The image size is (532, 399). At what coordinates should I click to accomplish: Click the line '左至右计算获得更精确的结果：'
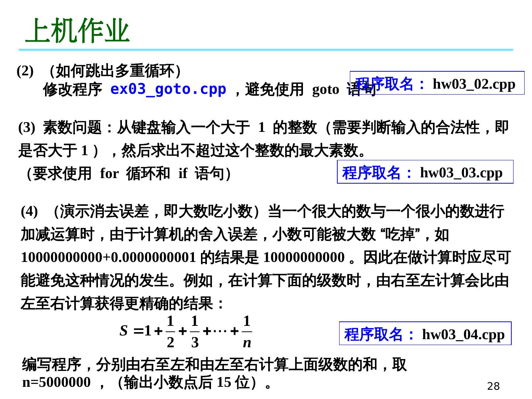coord(123,304)
